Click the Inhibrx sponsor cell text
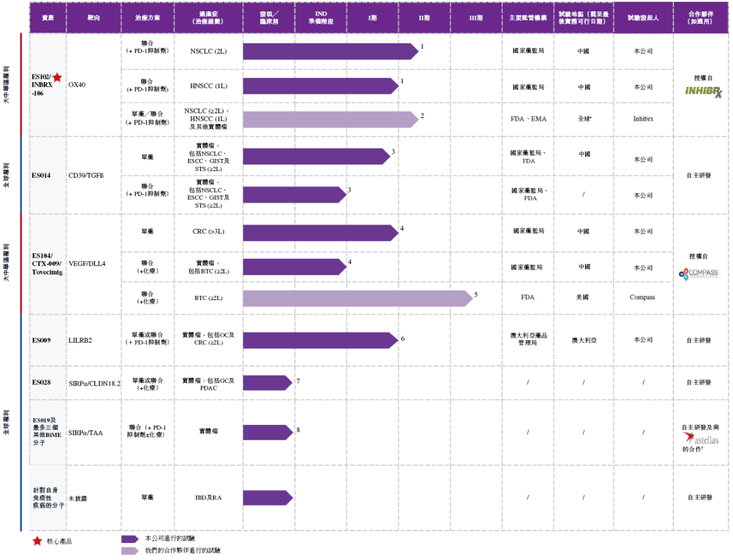The width and height of the screenshot is (733, 560). click(x=643, y=119)
